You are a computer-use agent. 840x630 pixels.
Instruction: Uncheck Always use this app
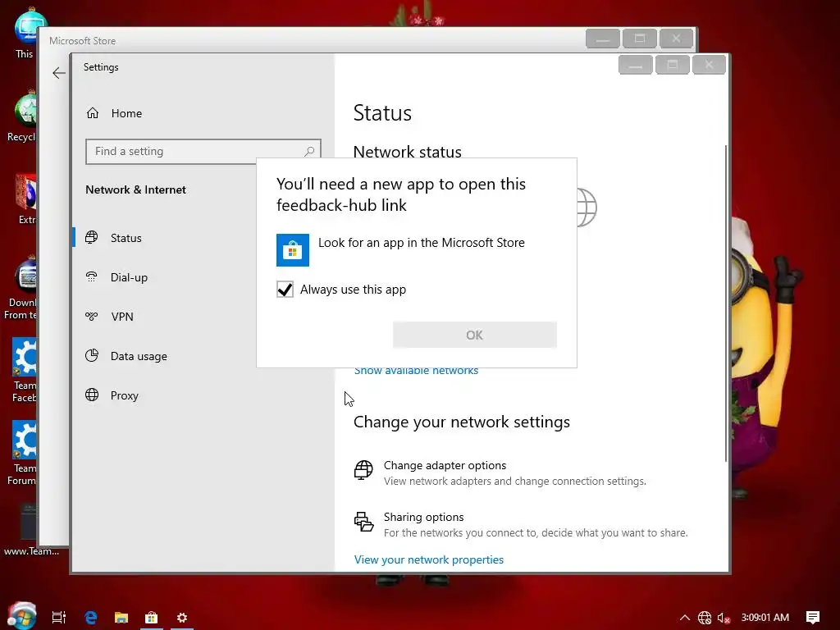[x=285, y=290]
